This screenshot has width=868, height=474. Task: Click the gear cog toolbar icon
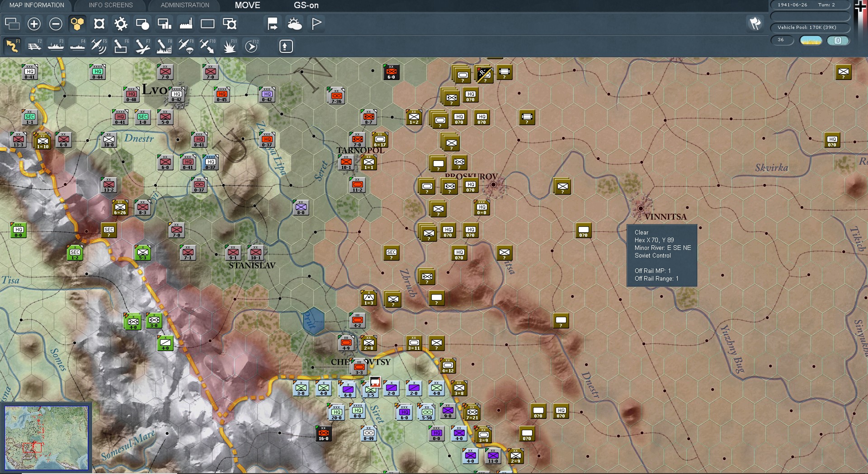click(x=121, y=23)
